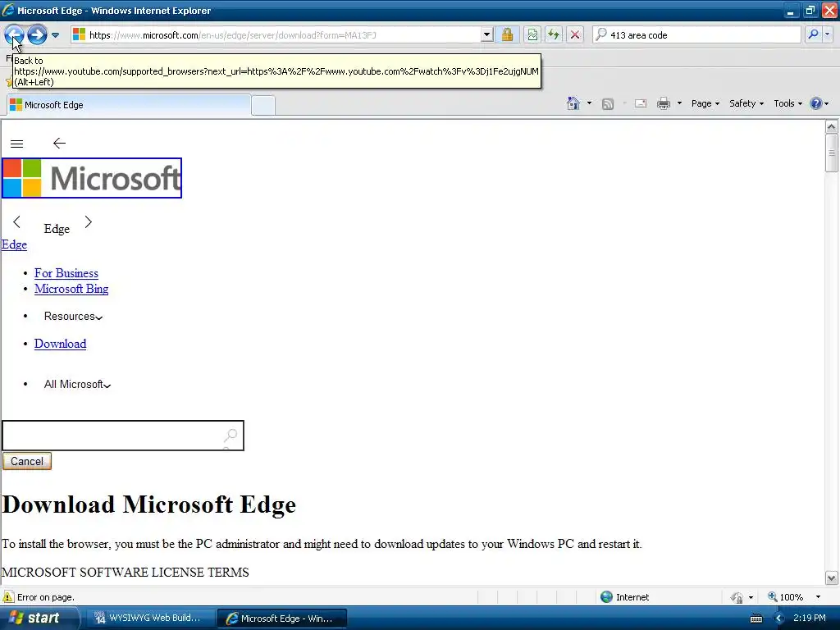Viewport: 840px width, 630px height.
Task: Click the Read Mail icon
Action: tap(641, 103)
